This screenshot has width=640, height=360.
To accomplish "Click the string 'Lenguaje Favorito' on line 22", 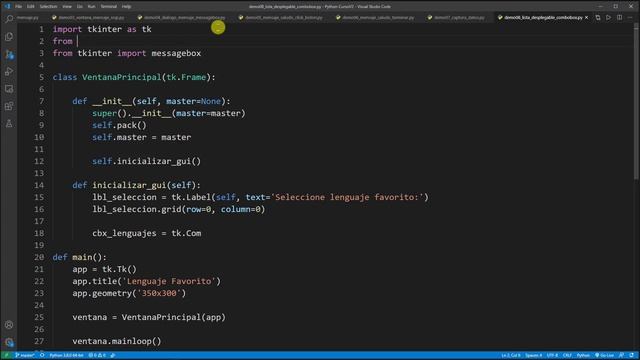I will coord(169,281).
